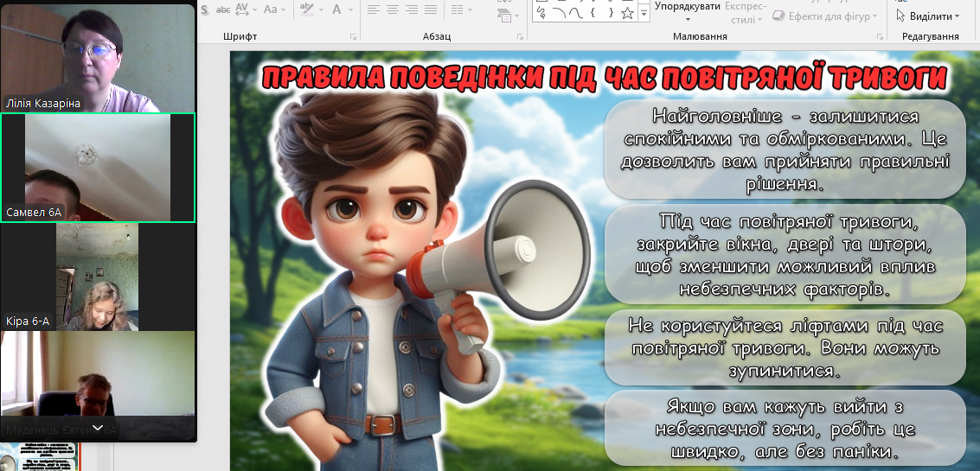
Task: Toggle text shadow formatting
Action: pos(204,10)
